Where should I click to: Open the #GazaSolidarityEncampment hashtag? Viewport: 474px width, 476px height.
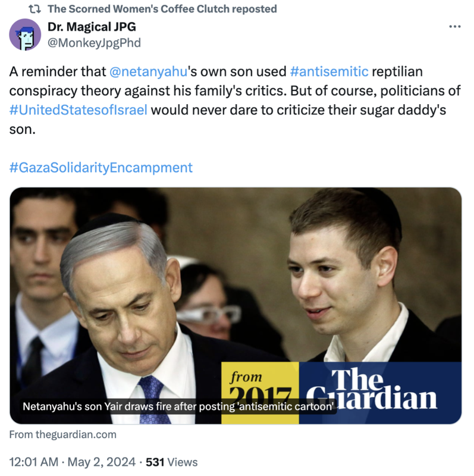(101, 168)
